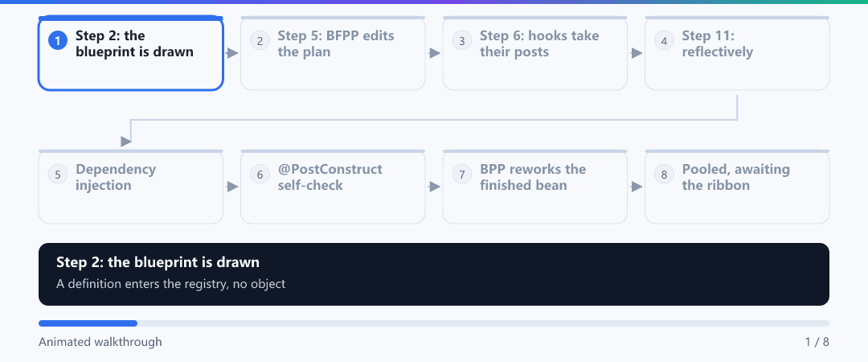Image resolution: width=868 pixels, height=362 pixels.
Task: Click the number 7 step badge
Action: pyautogui.click(x=461, y=174)
